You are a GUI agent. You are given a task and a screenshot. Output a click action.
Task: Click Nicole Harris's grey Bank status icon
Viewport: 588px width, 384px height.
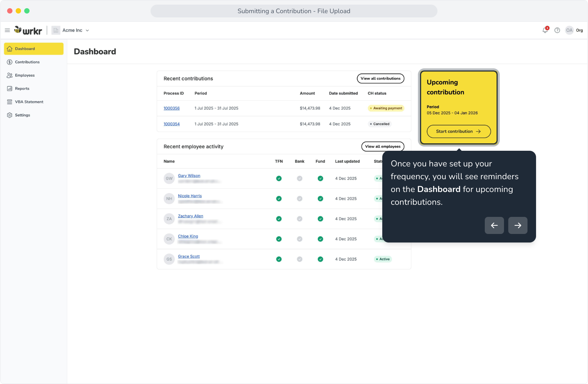300,199
